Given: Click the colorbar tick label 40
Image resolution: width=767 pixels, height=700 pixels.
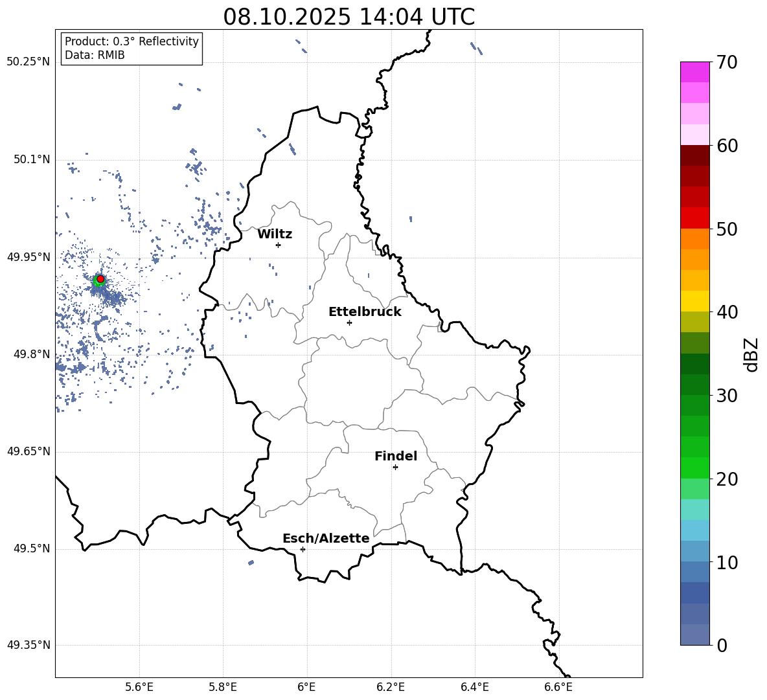Looking at the screenshot, I should [x=727, y=312].
